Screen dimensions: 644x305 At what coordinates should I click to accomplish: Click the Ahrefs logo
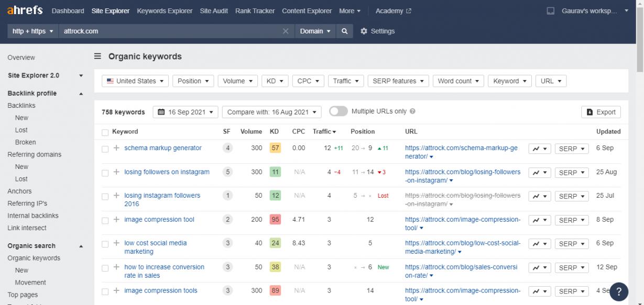[x=25, y=11]
